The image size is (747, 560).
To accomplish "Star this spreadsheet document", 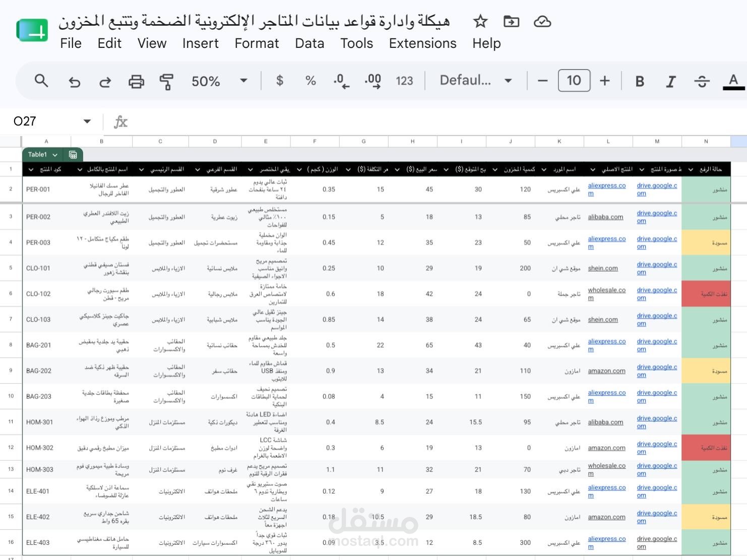I will [x=480, y=22].
